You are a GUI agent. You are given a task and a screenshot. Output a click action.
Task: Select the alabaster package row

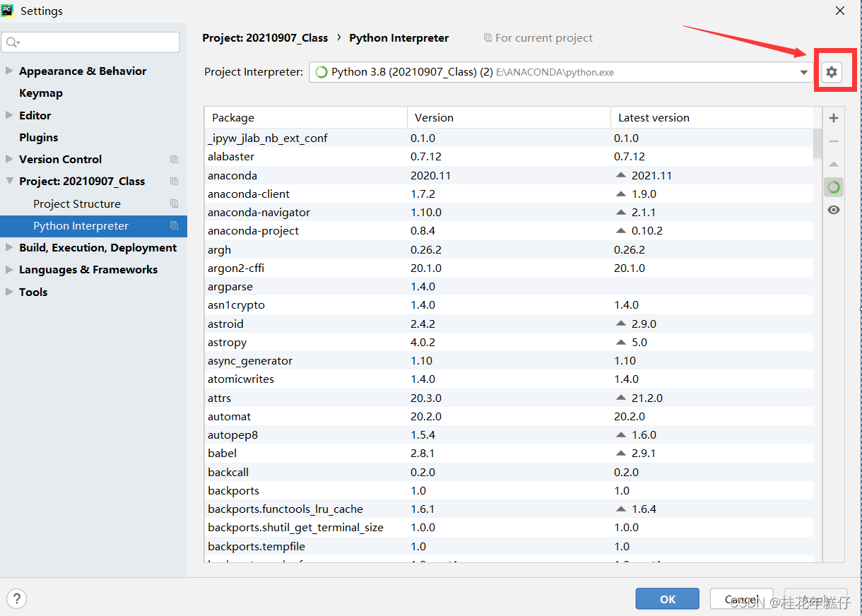(x=509, y=157)
